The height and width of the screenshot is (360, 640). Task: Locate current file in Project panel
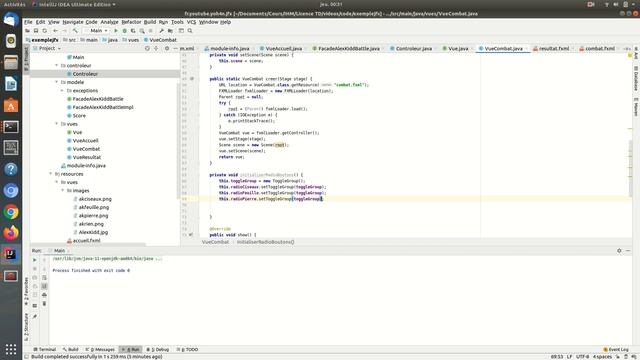point(147,48)
